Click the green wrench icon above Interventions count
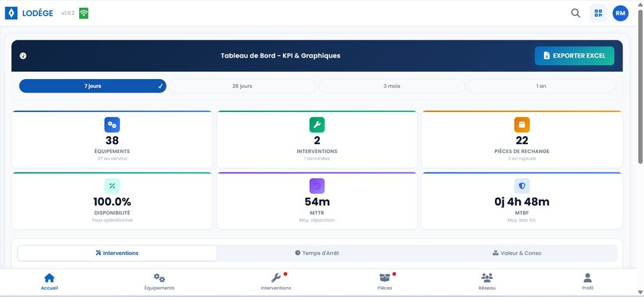The width and height of the screenshot is (644, 297). (x=317, y=125)
